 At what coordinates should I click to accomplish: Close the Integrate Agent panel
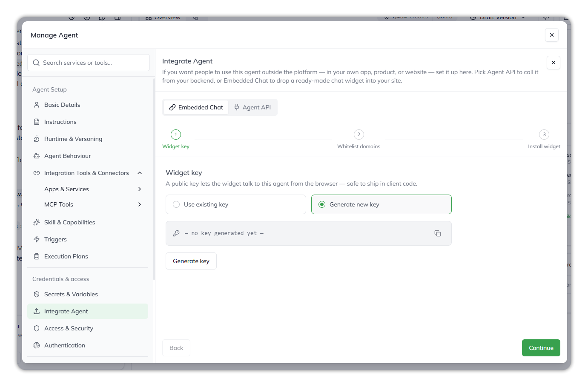point(554,63)
